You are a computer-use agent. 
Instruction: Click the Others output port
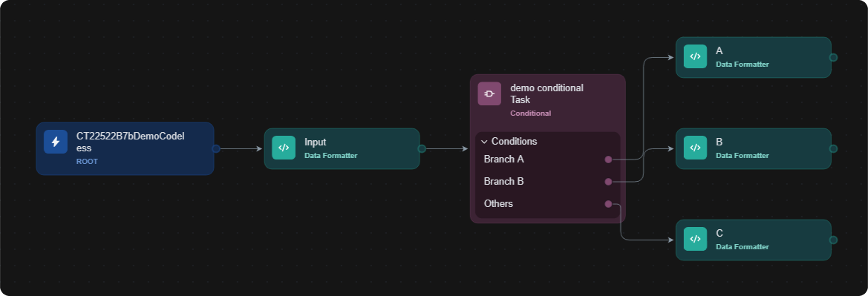[x=608, y=204]
